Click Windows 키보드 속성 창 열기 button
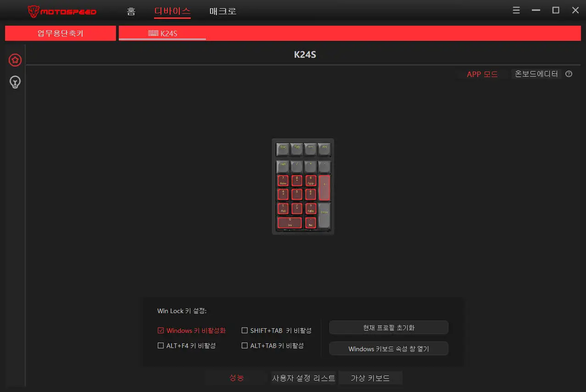Image resolution: width=586 pixels, height=392 pixels. click(x=389, y=349)
